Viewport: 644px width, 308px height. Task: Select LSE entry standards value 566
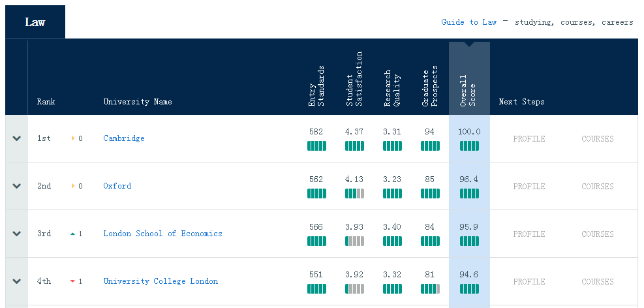[x=316, y=227]
